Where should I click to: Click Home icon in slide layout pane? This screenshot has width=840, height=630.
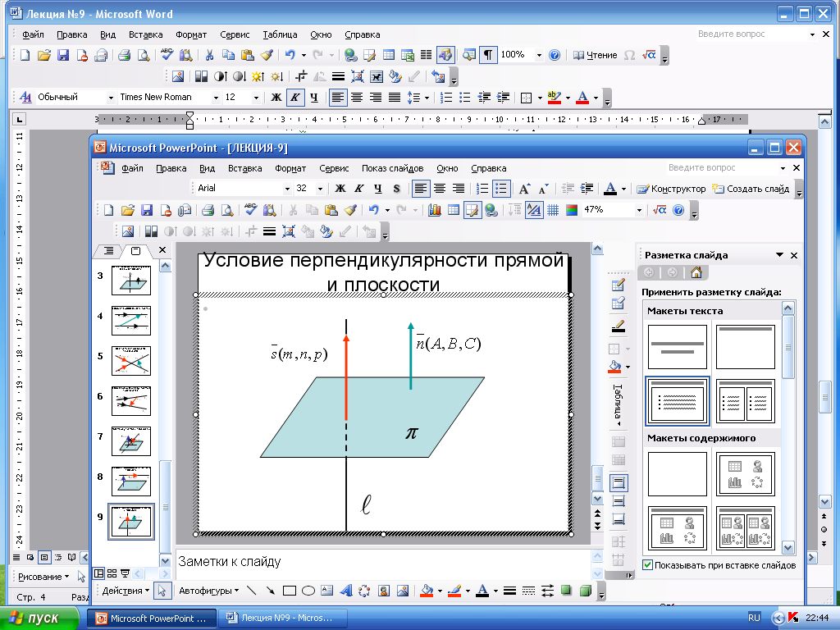[696, 272]
